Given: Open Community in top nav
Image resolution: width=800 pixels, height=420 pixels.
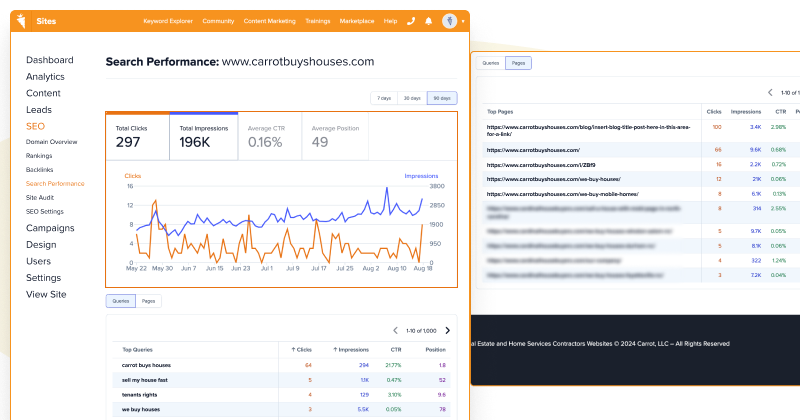Looking at the screenshot, I should (218, 21).
